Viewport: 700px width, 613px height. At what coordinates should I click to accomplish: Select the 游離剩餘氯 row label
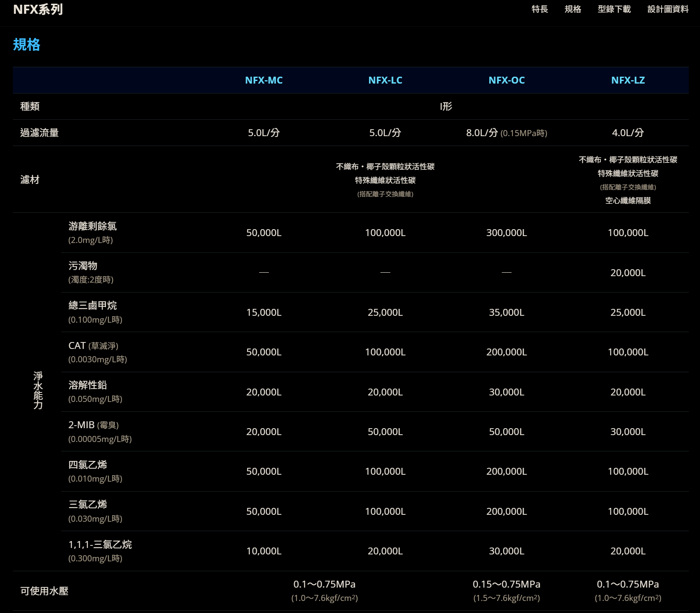[94, 226]
